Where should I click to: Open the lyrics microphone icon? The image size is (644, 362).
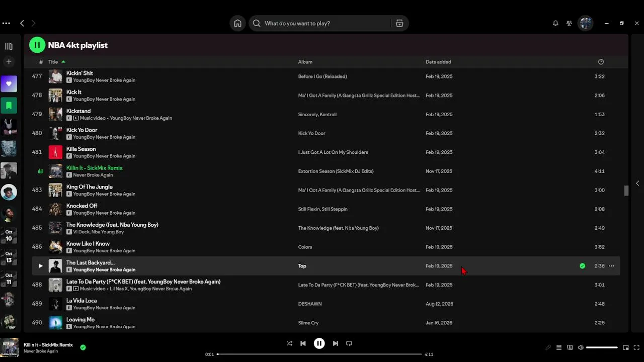click(548, 347)
